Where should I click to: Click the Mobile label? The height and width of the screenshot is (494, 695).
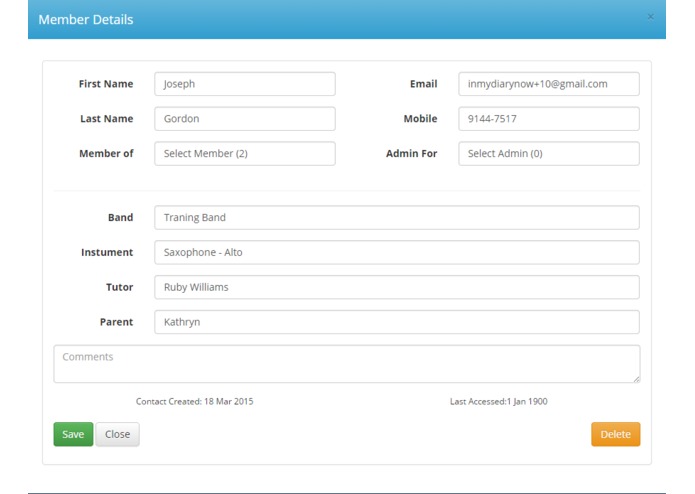(420, 119)
